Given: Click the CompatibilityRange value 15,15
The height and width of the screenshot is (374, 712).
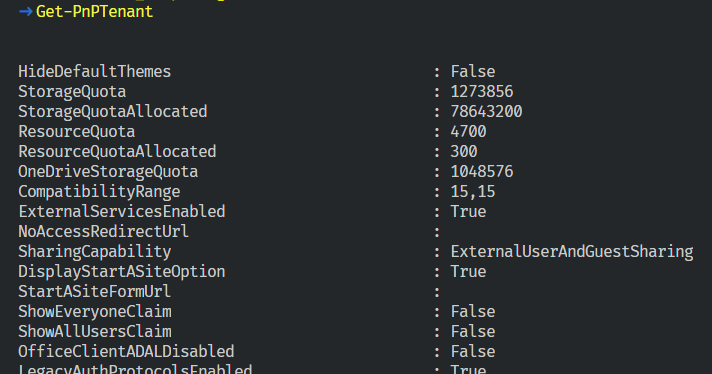Looking at the screenshot, I should point(473,192).
